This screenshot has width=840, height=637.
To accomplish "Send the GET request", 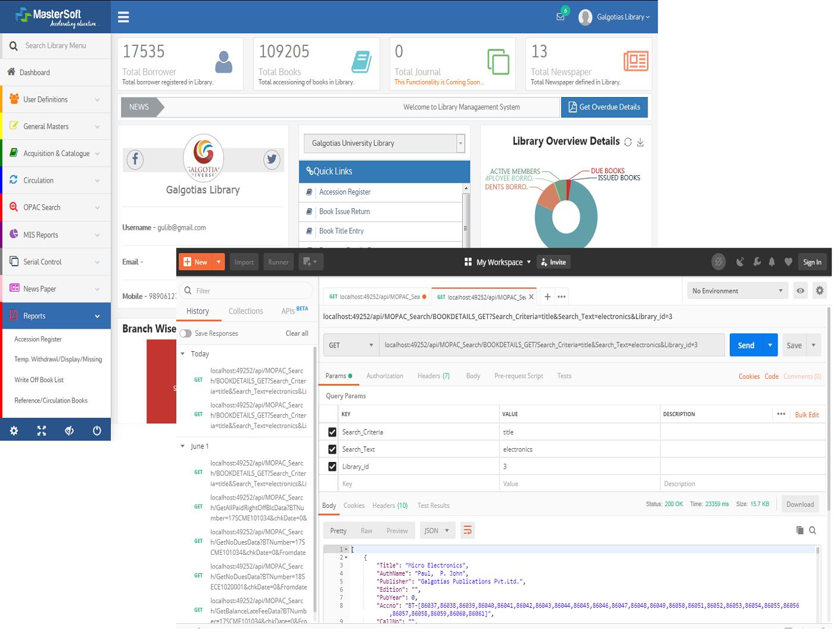I will 746,345.
